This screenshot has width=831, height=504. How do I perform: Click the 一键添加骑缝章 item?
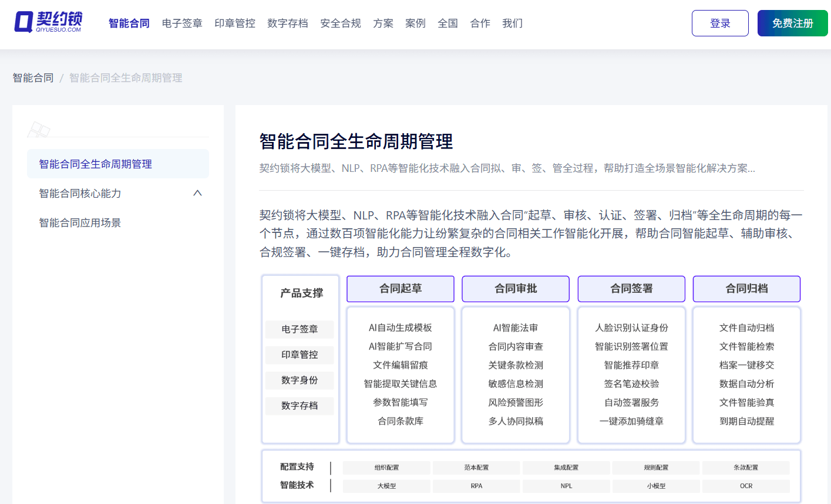tap(631, 421)
